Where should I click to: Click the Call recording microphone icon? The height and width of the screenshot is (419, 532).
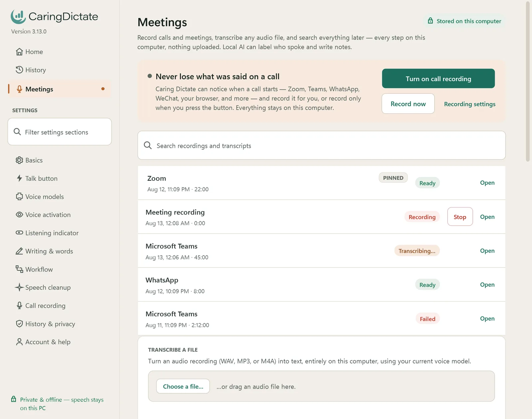coord(19,305)
